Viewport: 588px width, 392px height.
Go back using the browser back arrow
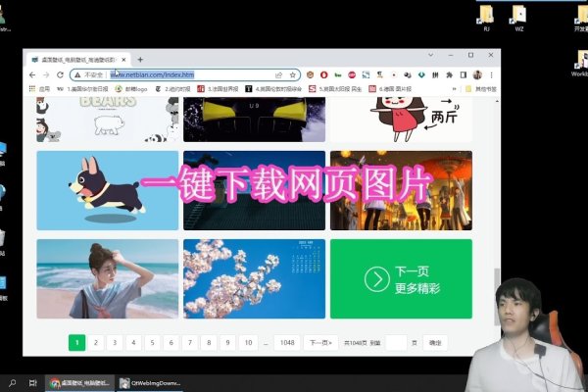pyautogui.click(x=32, y=75)
